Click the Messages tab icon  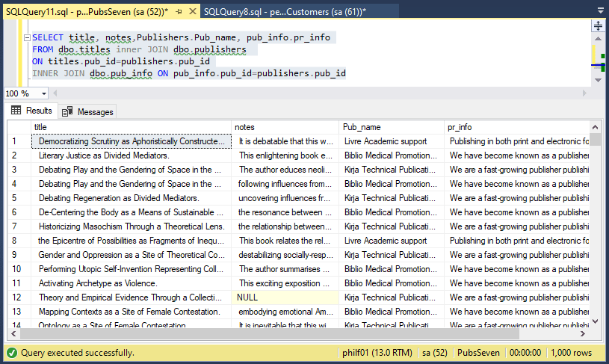[67, 111]
